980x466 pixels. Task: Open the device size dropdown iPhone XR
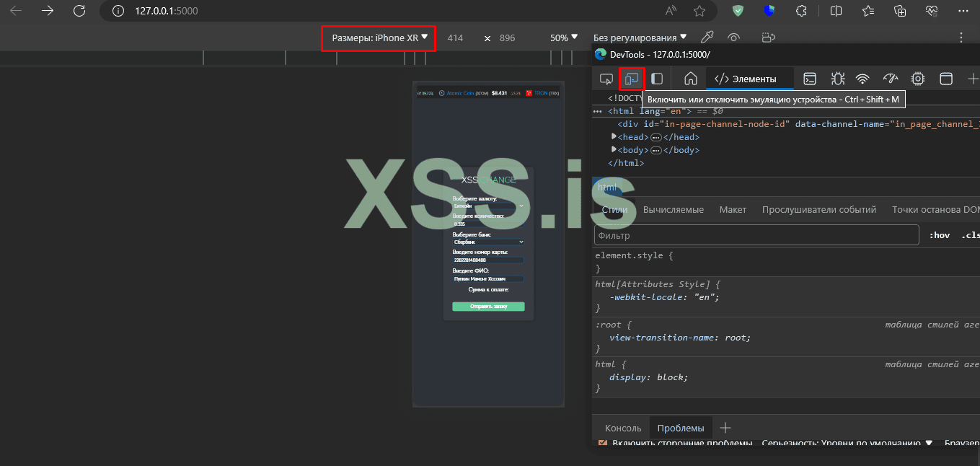(379, 38)
